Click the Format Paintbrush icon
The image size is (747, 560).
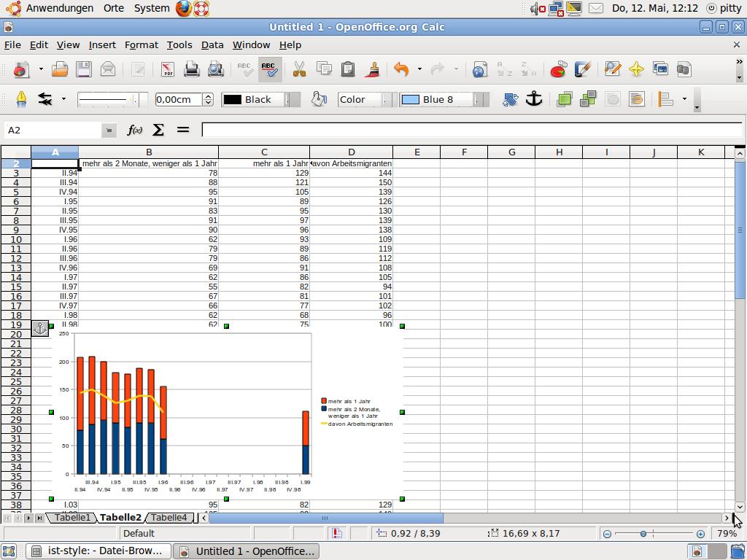click(x=373, y=69)
